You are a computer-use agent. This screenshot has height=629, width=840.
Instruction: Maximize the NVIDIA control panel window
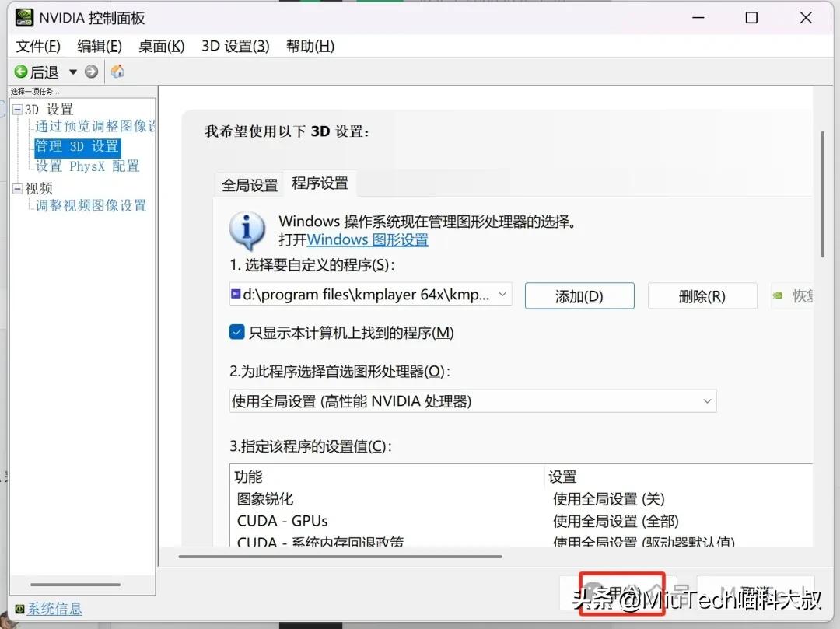pyautogui.click(x=751, y=18)
